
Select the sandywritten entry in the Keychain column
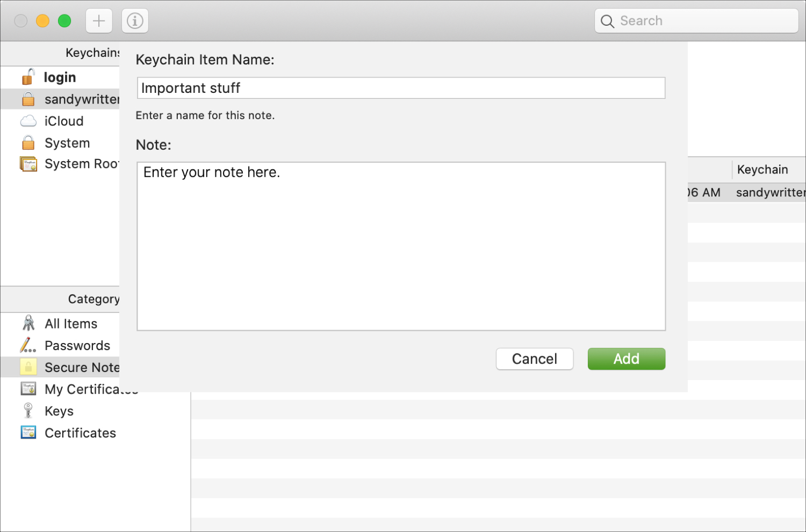(x=771, y=193)
